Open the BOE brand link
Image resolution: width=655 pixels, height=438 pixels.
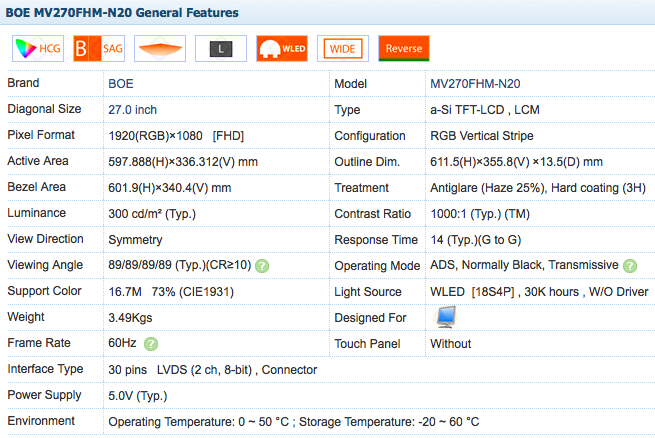click(121, 84)
